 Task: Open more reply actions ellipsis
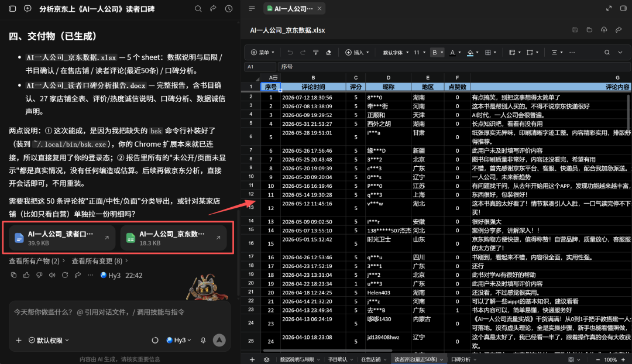click(x=91, y=275)
